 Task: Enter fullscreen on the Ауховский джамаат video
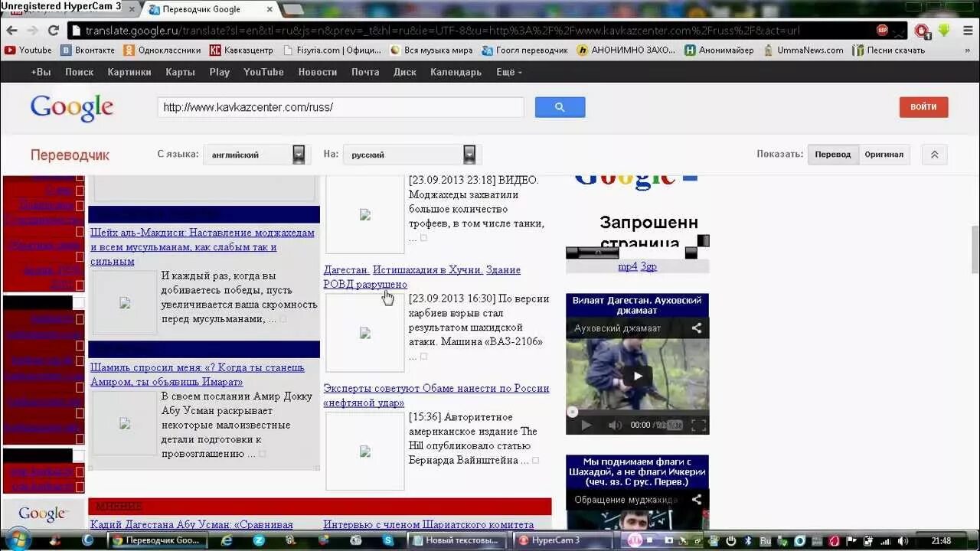[698, 425]
